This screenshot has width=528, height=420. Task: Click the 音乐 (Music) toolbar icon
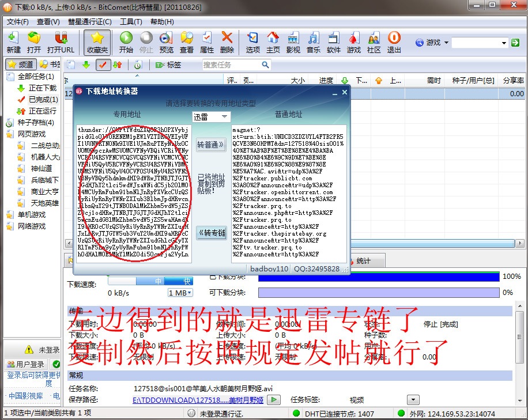[314, 43]
